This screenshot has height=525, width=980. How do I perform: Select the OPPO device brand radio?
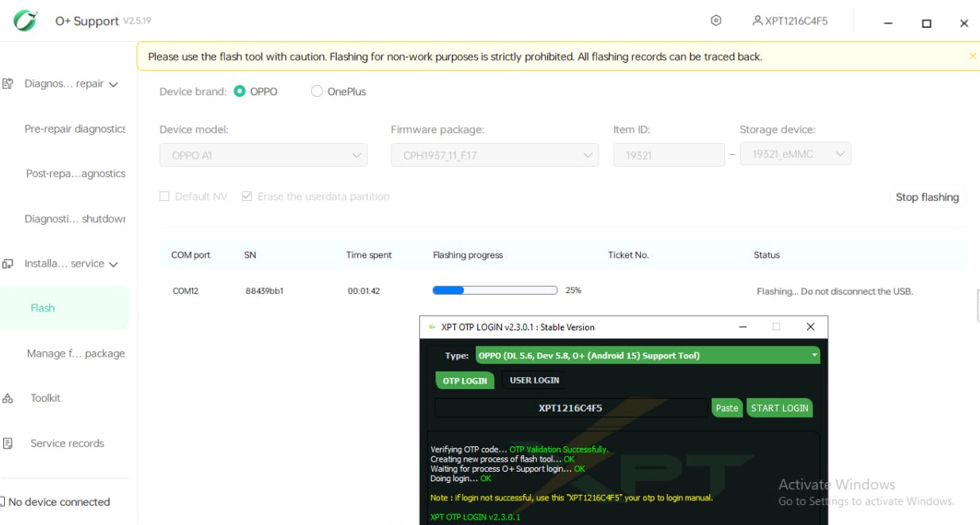tap(240, 91)
